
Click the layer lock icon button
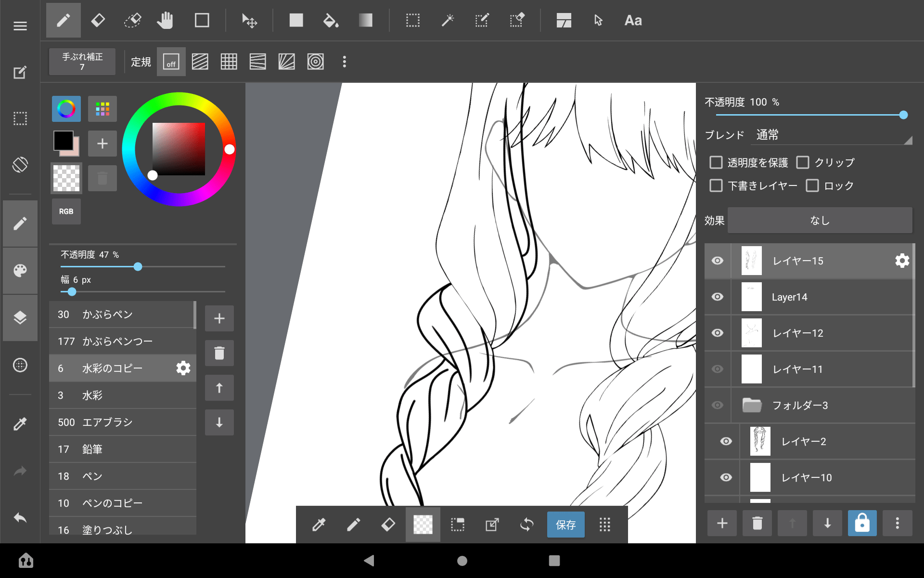coord(861,523)
